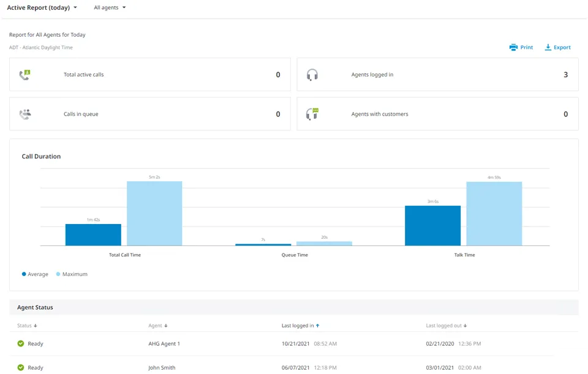Click the Report for All Agents heading
588x374 pixels.
pos(47,35)
